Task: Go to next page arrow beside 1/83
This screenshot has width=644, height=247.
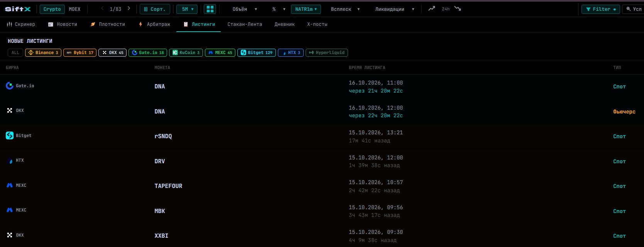Action: tap(129, 8)
